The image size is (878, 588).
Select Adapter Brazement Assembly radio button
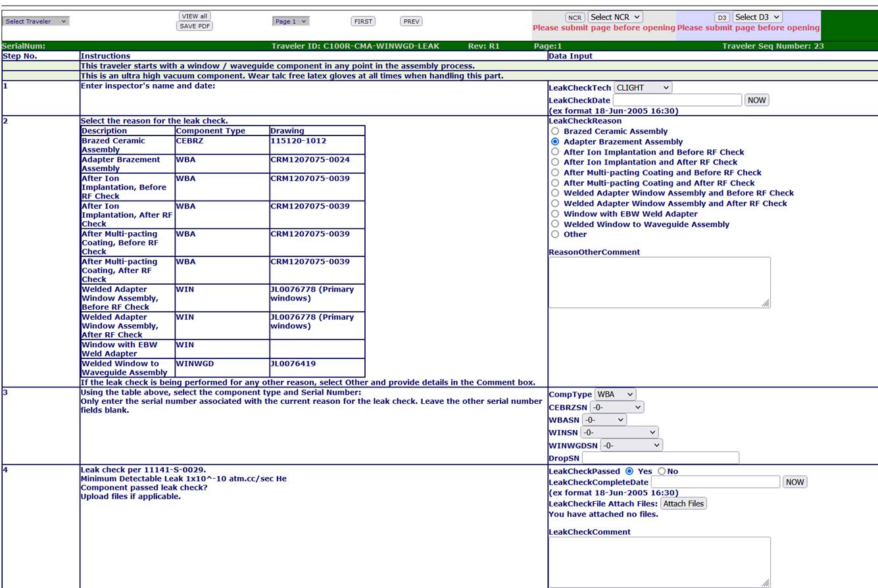[x=556, y=141]
